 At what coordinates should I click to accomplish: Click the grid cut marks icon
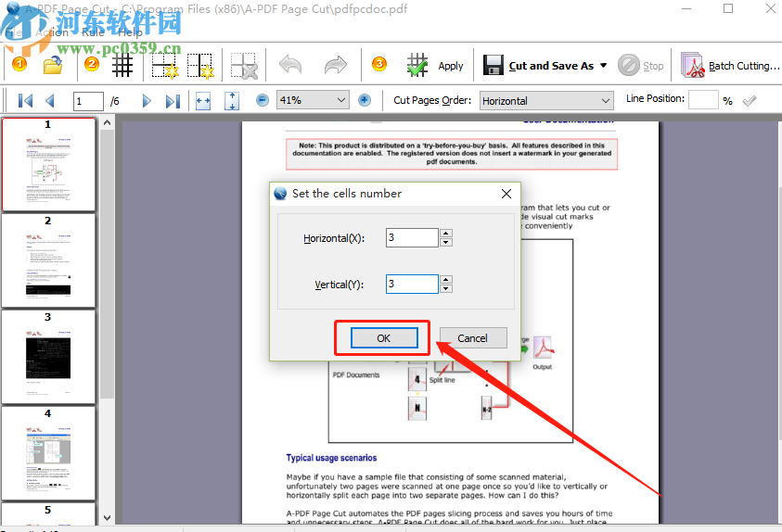click(x=122, y=65)
